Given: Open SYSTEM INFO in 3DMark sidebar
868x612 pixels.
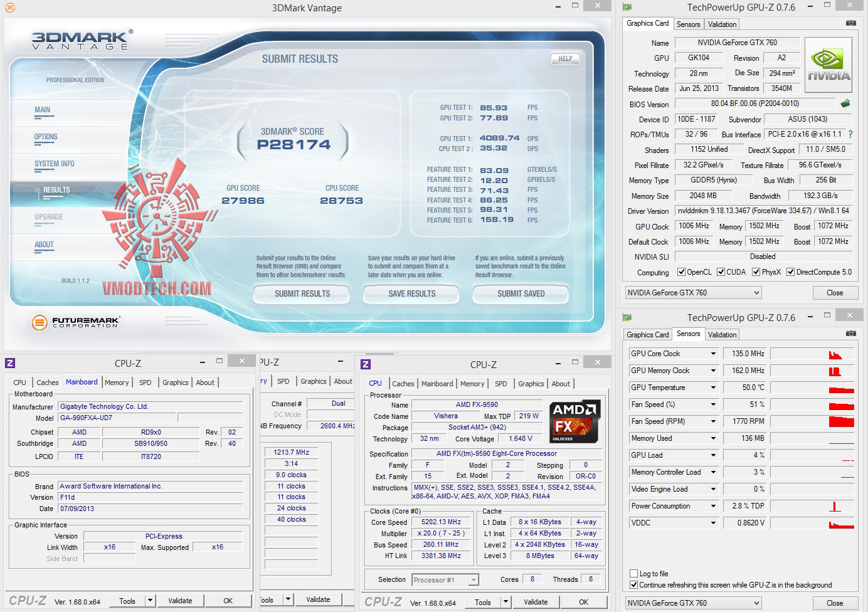Looking at the screenshot, I should coord(55,164).
